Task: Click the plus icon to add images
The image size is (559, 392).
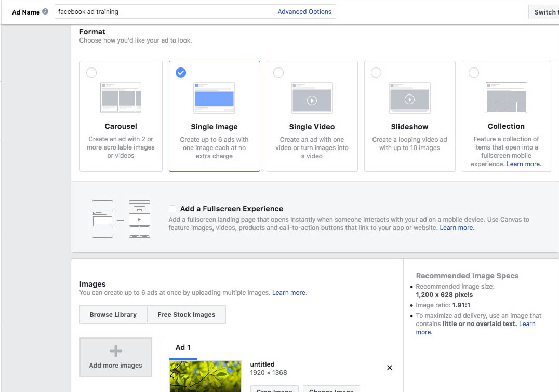Action: (115, 351)
